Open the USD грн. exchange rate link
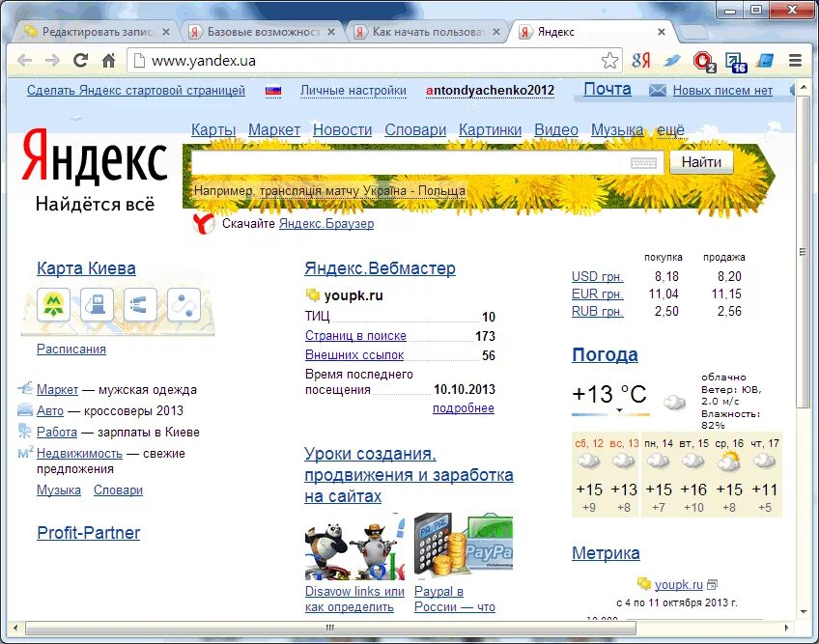819x644 pixels. tap(598, 276)
